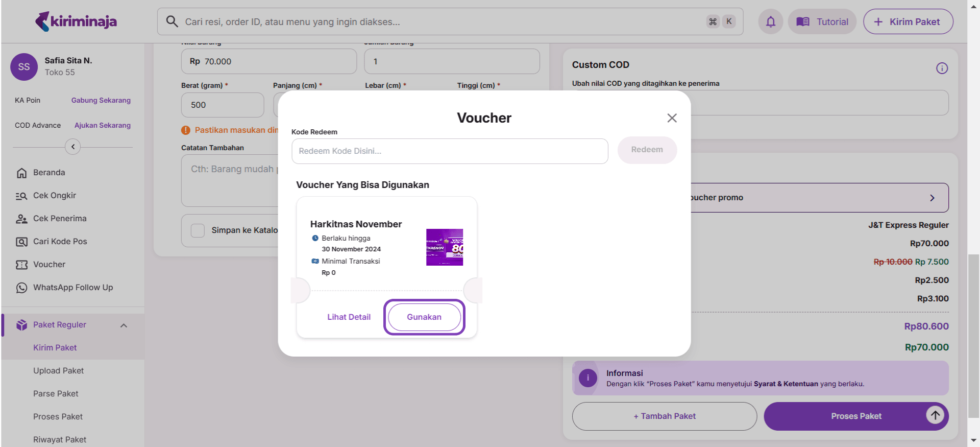Screen dimensions: 980x447
Task: Click the up-arrow scroll-to-top icon
Action: click(935, 415)
